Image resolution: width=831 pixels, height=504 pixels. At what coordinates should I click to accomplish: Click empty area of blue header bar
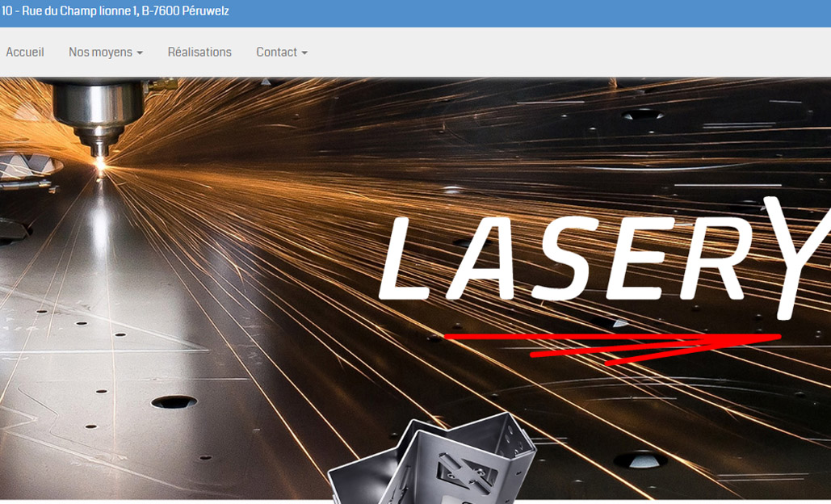(525, 12)
